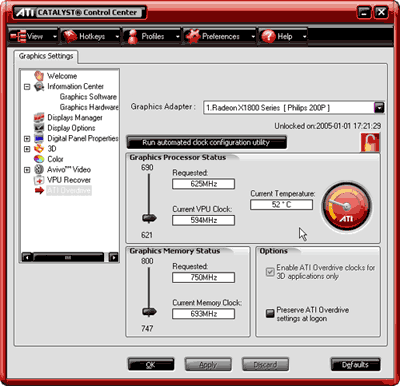Click the Profiles person icon
Viewport: 400px width, 386px height.
(x=133, y=36)
